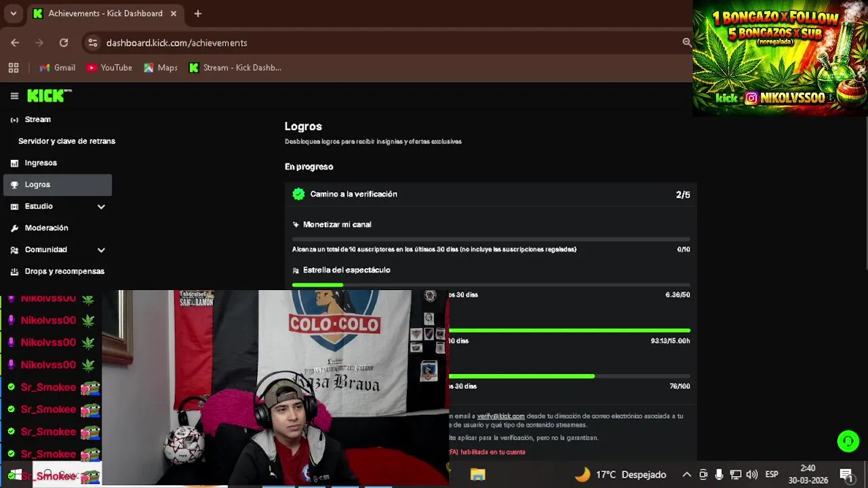Close the Achievements tab
Screen dimensions: 868x488
[x=174, y=14]
